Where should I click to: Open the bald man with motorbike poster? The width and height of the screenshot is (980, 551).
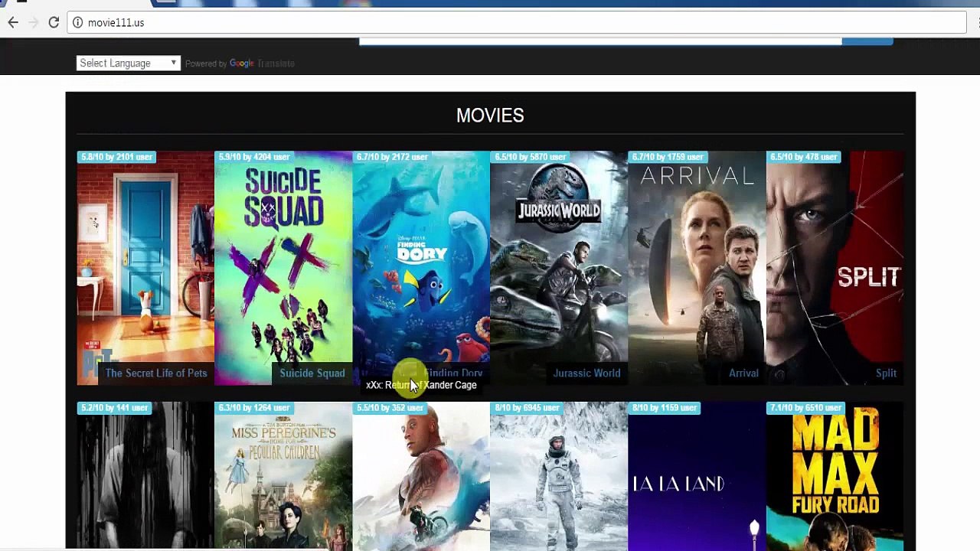(421, 476)
